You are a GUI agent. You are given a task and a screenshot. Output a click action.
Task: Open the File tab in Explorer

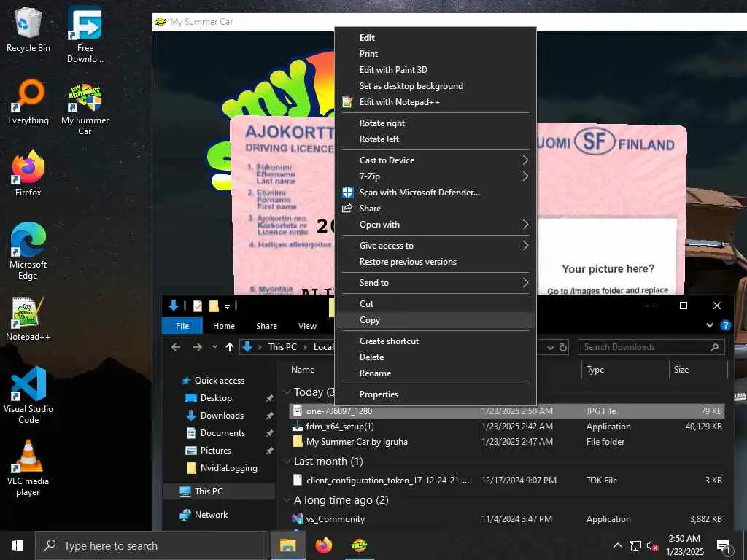click(182, 326)
